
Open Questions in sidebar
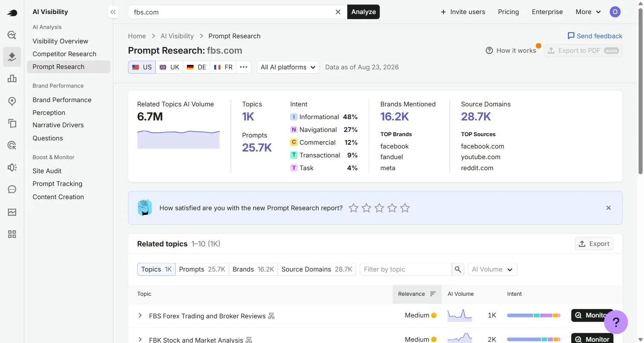48,138
